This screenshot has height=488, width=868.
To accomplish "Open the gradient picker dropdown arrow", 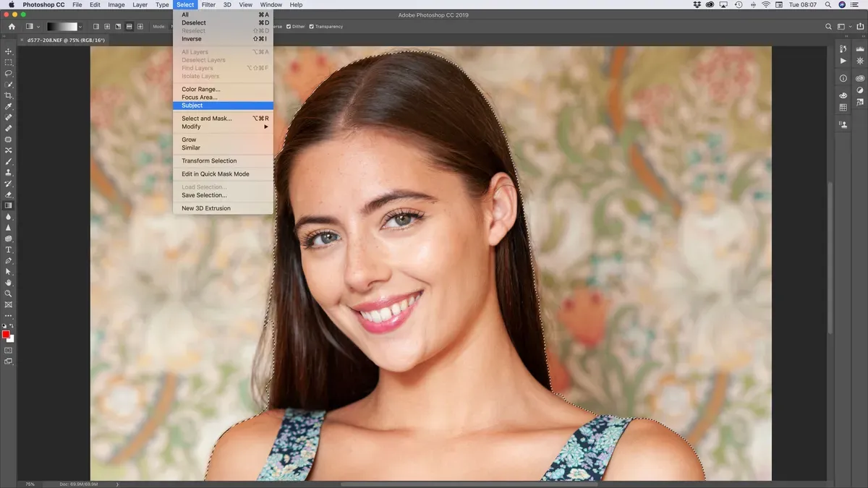I will tap(80, 27).
